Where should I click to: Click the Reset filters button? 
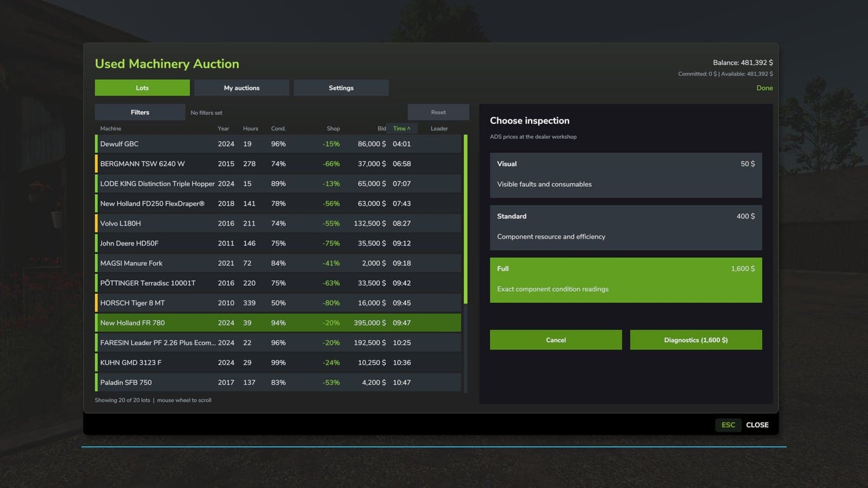click(438, 112)
